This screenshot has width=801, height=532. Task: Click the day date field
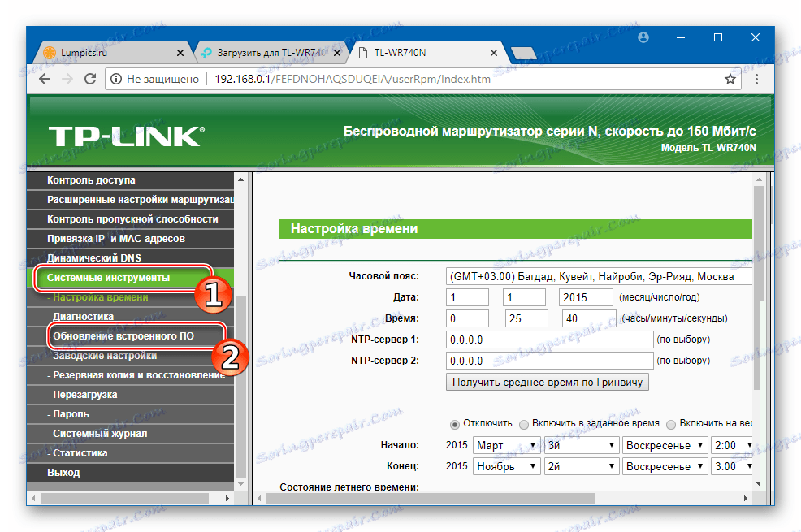pos(524,297)
